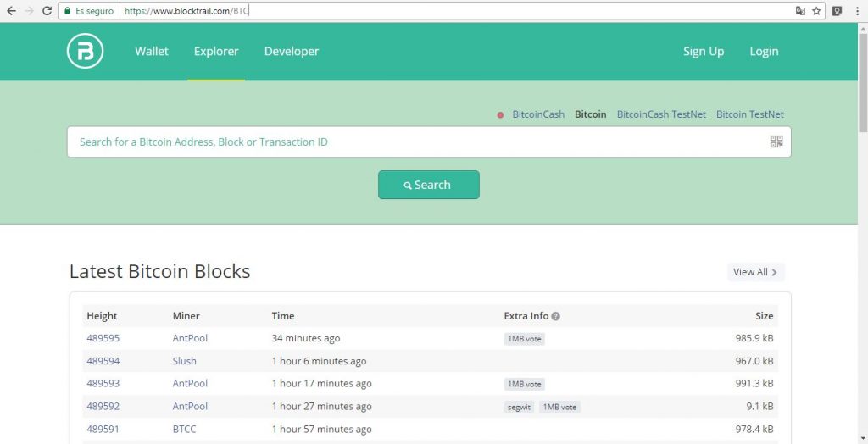Click the Miner column header
Viewport: 868px width, 444px height.
click(x=186, y=316)
